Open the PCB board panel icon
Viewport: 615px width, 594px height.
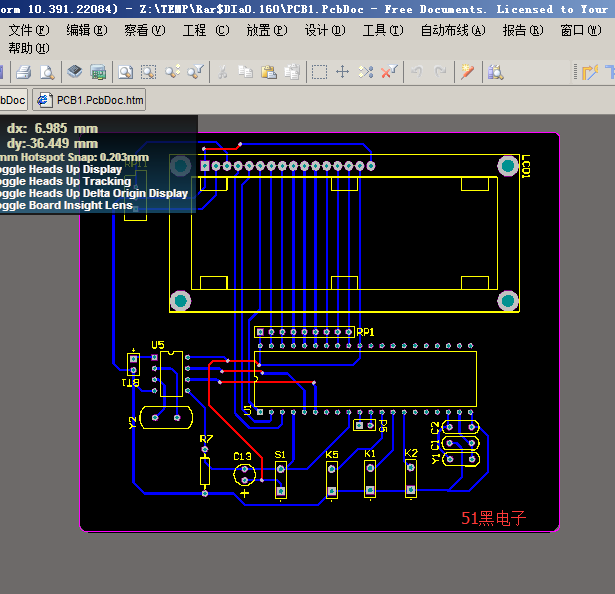tap(98, 72)
